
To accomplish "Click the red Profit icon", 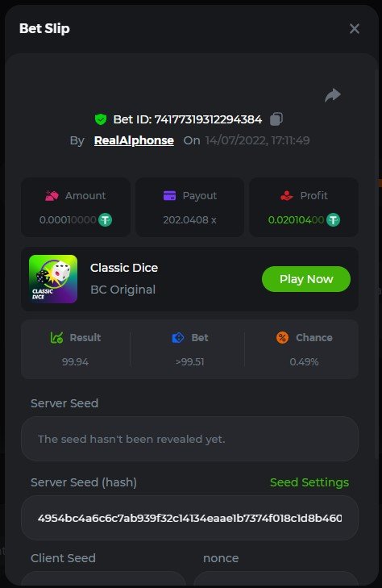I will (287, 195).
